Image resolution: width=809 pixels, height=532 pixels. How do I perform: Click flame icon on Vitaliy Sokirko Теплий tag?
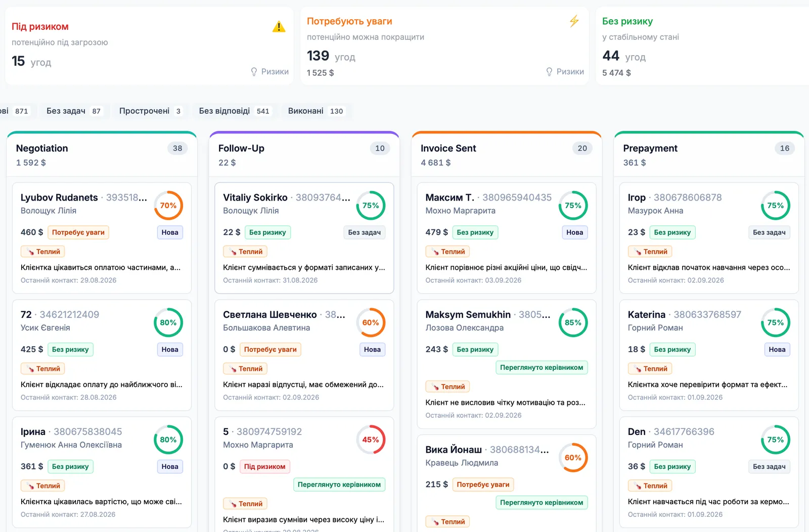(233, 252)
